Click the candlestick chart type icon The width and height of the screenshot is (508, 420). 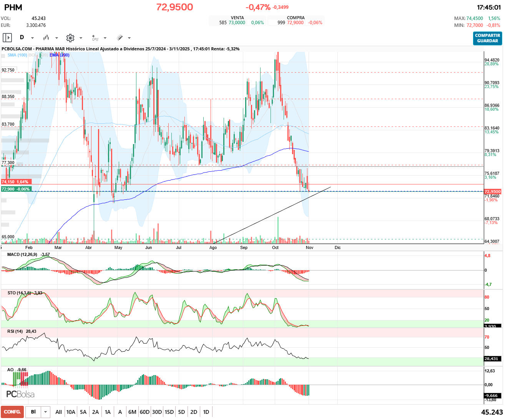pos(46,38)
